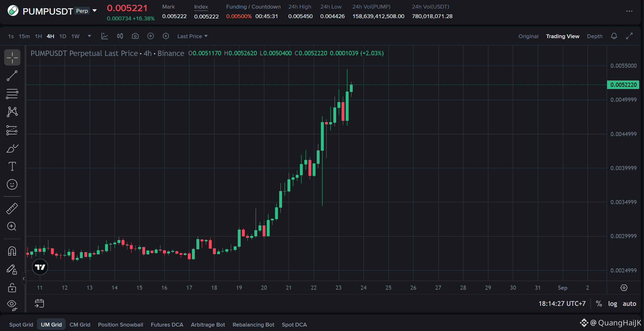Click the 0.0052220 current price label
Image resolution: width=644 pixels, height=331 pixels.
click(623, 85)
